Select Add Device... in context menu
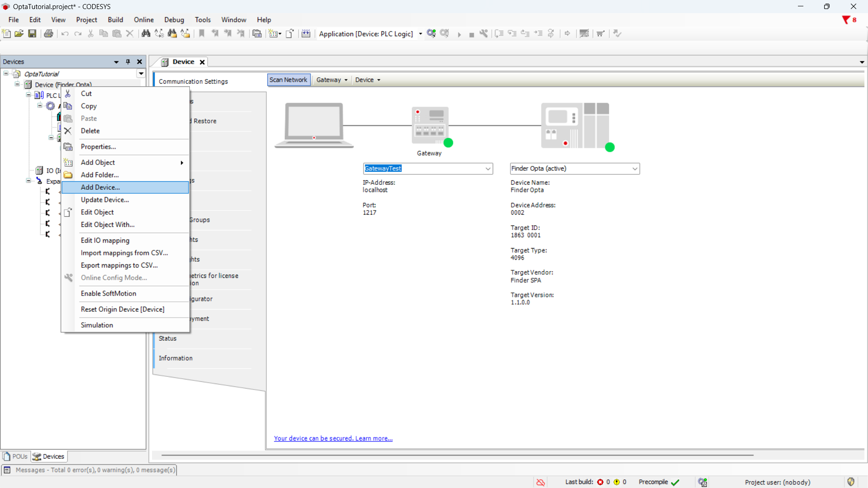The image size is (868, 488). 100,187
